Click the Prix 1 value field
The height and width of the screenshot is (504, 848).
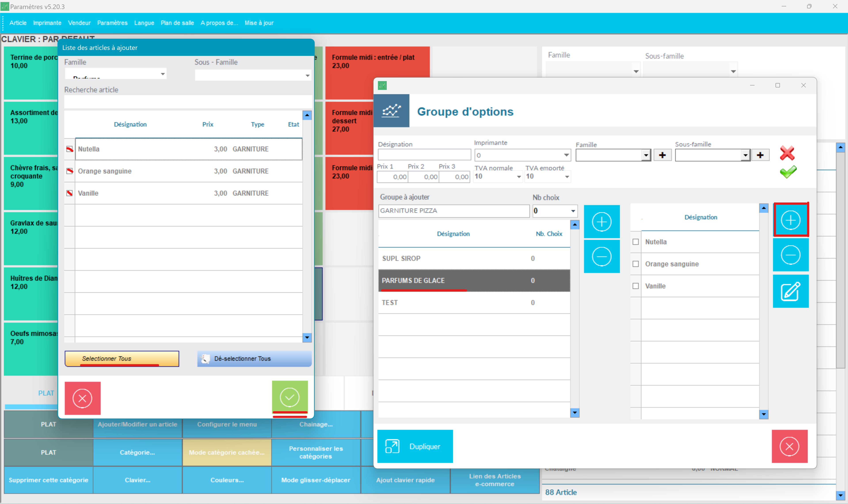[393, 177]
